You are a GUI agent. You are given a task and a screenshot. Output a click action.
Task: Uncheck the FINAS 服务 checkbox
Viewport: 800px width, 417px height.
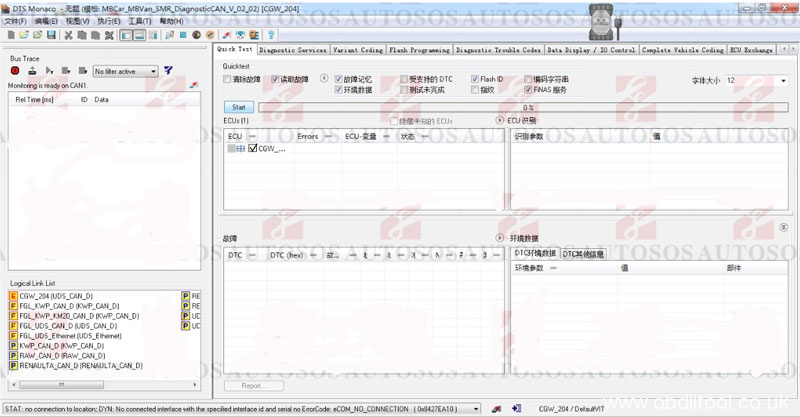tap(528, 90)
